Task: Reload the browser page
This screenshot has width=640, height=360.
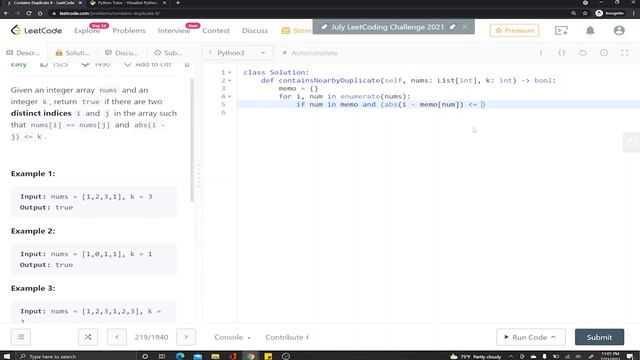Action: click(29, 13)
